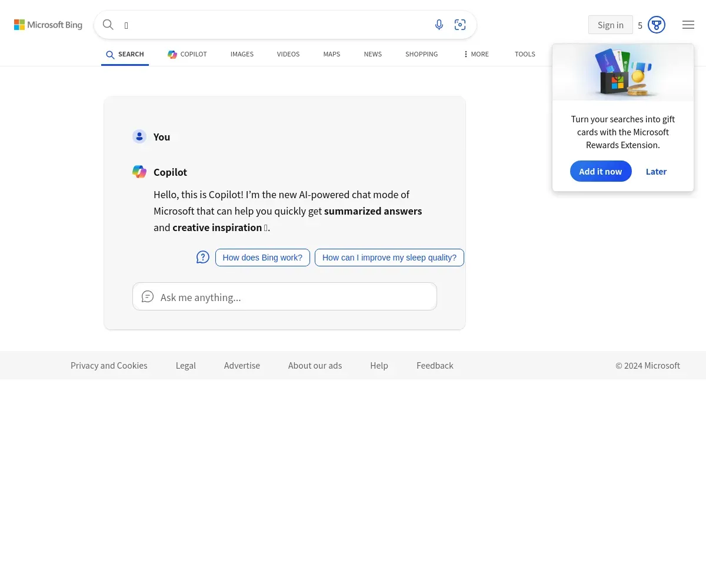
Task: Click the magnifier icon in search box
Action: tap(108, 25)
